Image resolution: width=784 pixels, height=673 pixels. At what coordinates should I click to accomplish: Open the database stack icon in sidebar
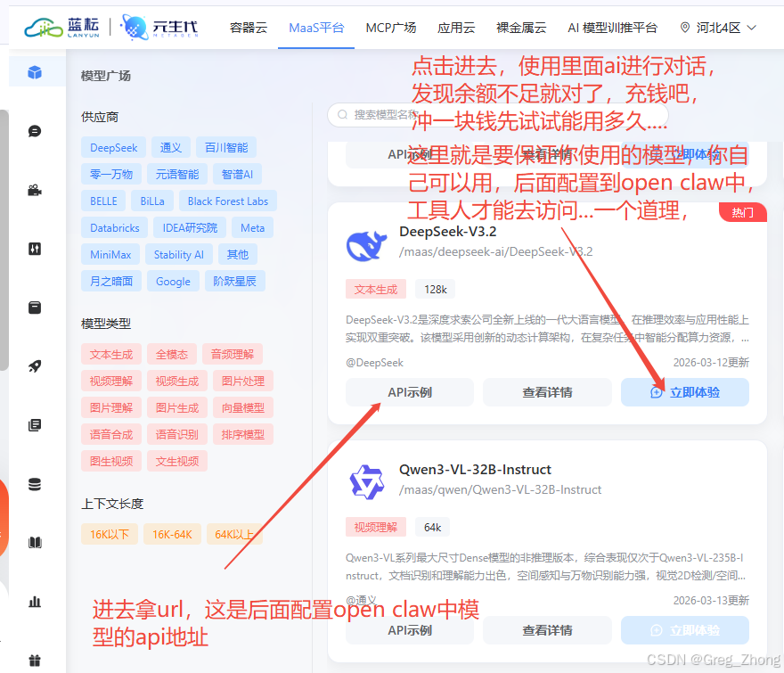tap(35, 484)
